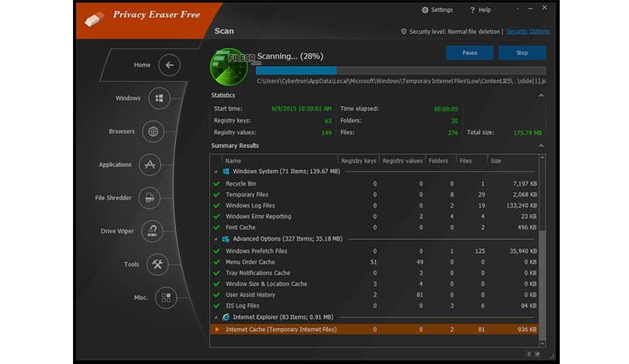Toggle the Recycle Bin check mark
629x364 pixels.
pos(217,184)
